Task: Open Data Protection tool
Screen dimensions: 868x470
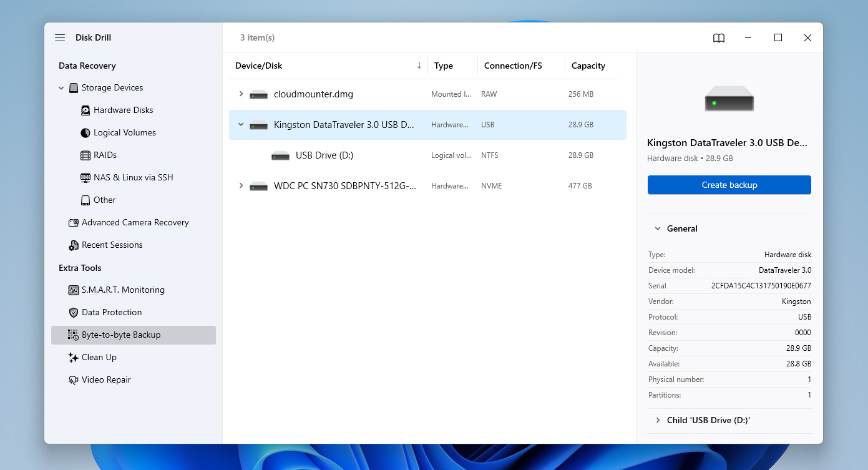Action: click(112, 313)
